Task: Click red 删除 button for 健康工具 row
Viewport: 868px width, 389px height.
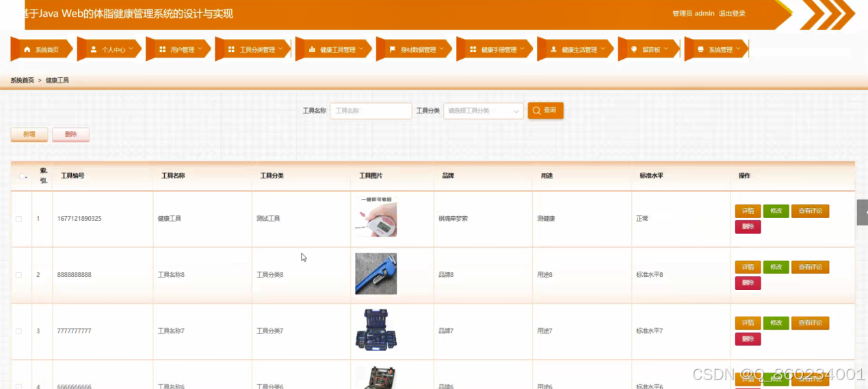Action: tap(748, 227)
